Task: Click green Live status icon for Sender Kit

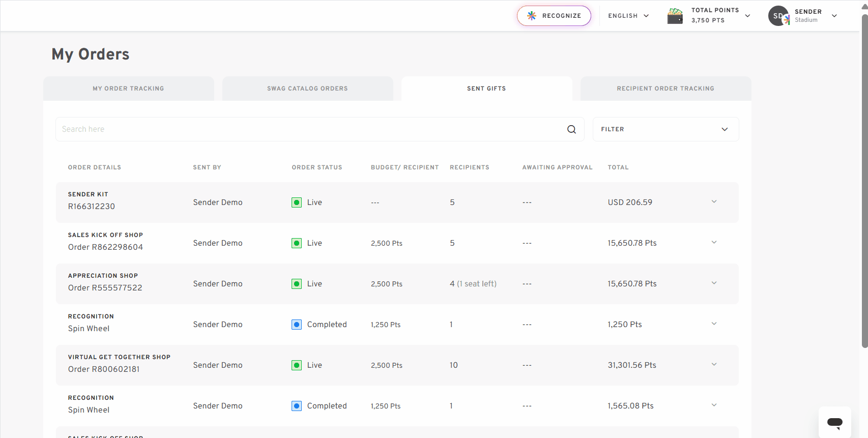Action: (x=297, y=202)
